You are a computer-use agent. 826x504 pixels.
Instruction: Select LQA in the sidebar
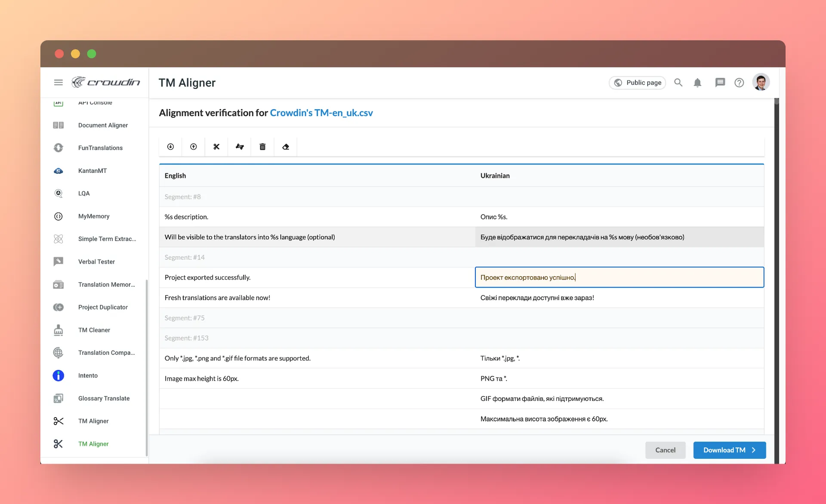point(84,194)
